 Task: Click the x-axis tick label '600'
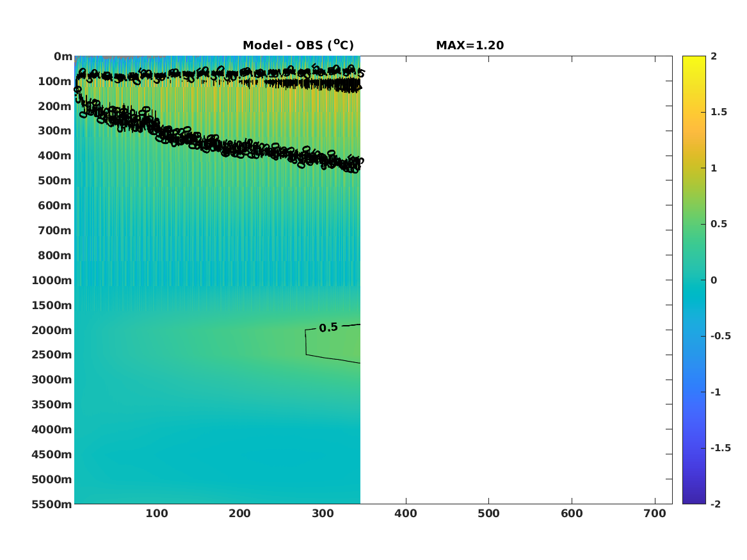[x=572, y=513]
